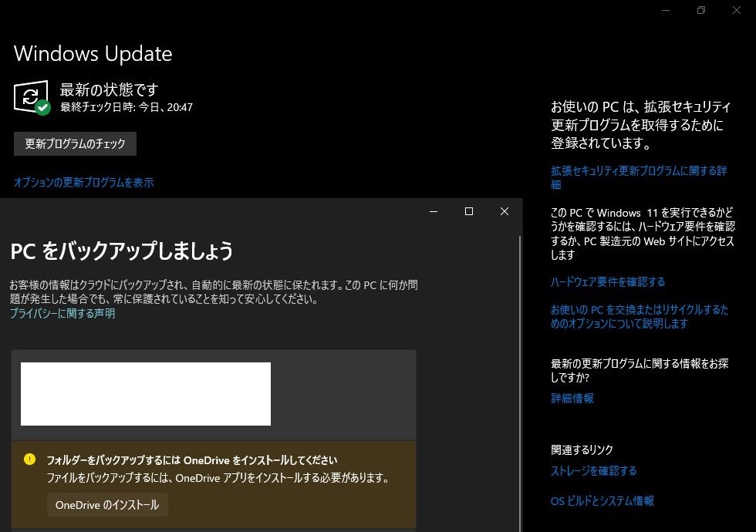Image resolution: width=756 pixels, height=532 pixels.
Task: Open OS ビルドとシステム情報 link
Action: coord(602,500)
